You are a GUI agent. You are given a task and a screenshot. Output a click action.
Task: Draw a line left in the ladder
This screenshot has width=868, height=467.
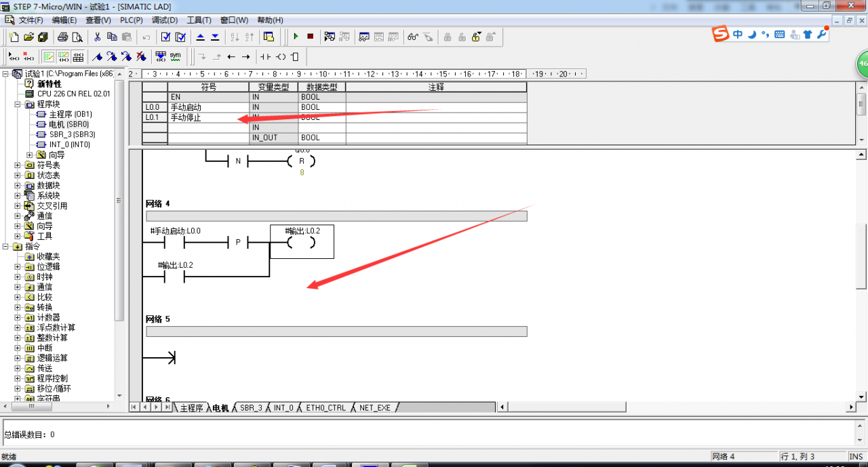tap(231, 56)
